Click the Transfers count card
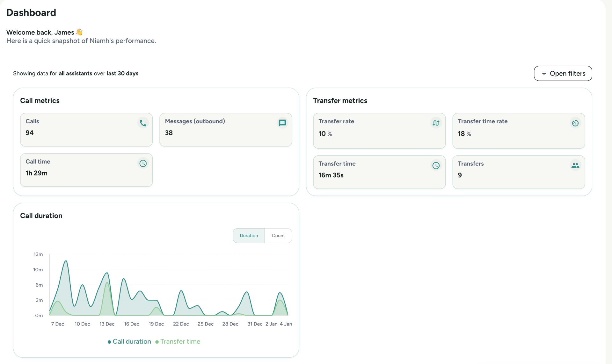 point(518,172)
